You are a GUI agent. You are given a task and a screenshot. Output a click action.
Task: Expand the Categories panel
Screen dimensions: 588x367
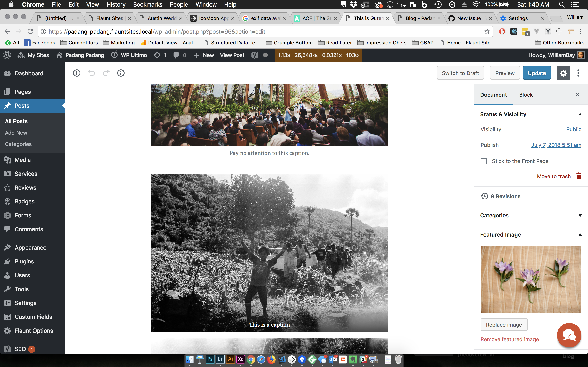580,216
